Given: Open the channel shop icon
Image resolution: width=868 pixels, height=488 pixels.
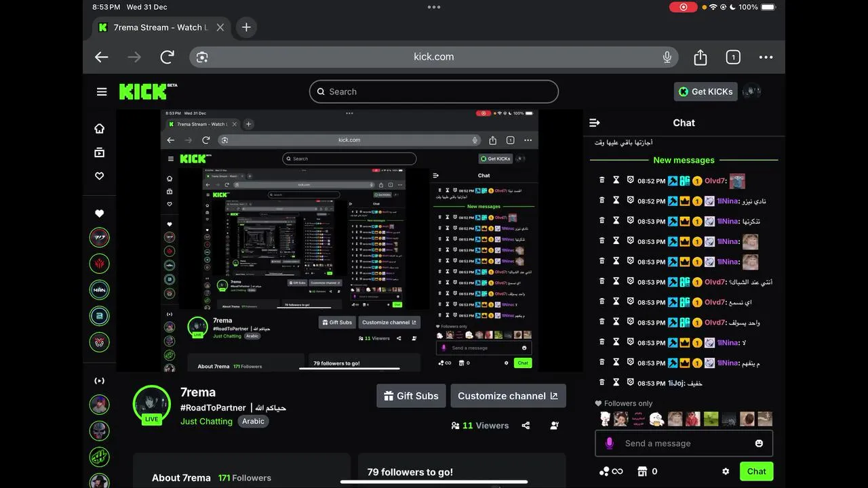Looking at the screenshot, I should [x=642, y=471].
